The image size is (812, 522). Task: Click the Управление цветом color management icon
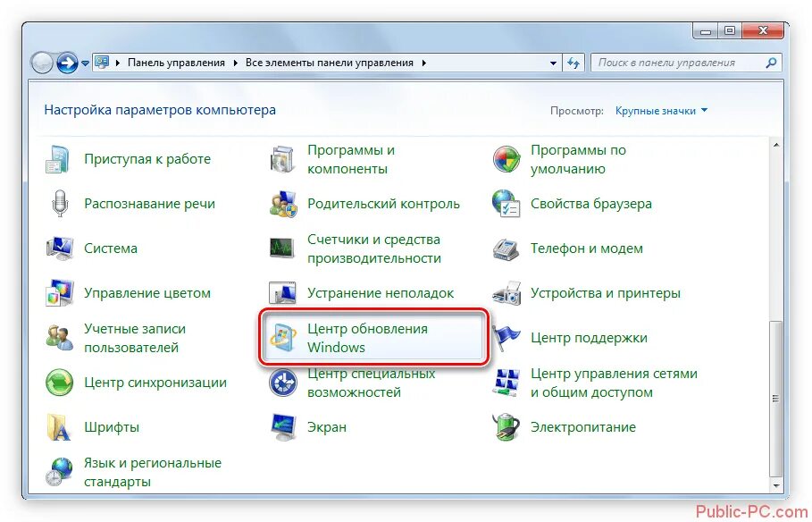(x=59, y=293)
